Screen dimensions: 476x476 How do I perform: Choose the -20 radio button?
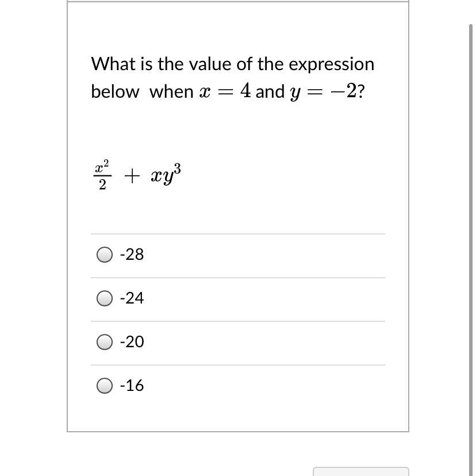tap(105, 342)
